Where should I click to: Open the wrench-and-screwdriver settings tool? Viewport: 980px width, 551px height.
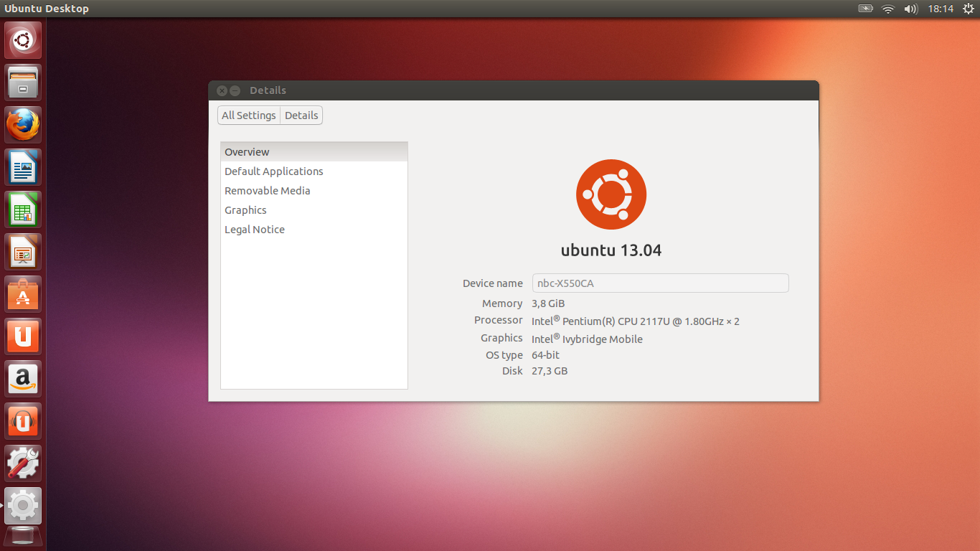tap(23, 463)
